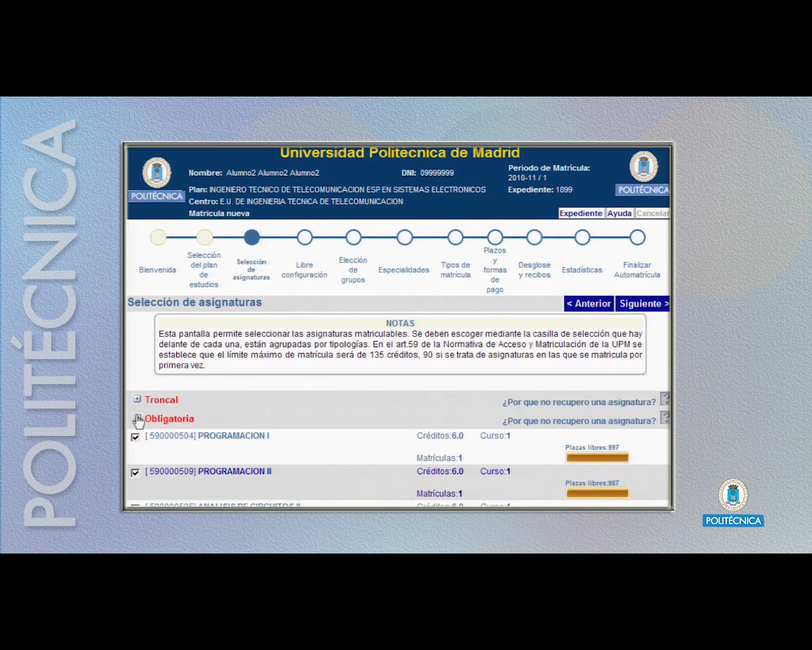Click the Especialidades step circle
This screenshot has height=650, width=812.
pos(405,237)
